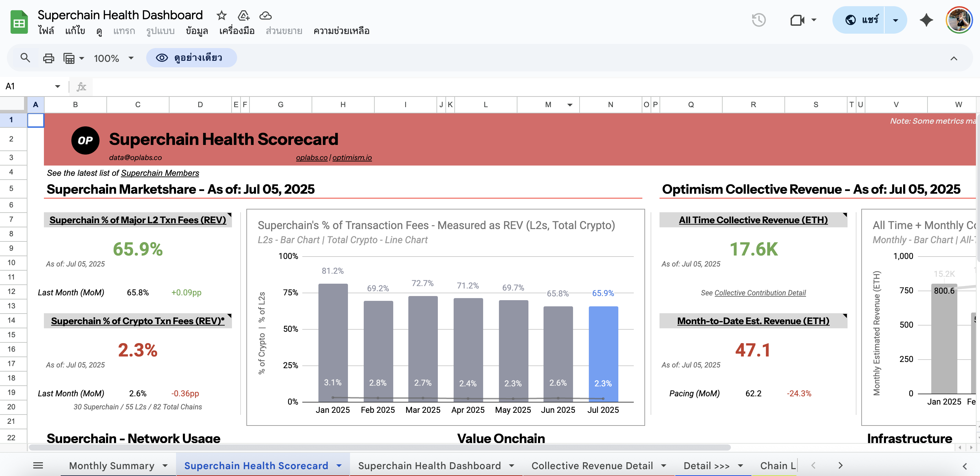Switch to the Detail >>> sheet tab
980x476 pixels.
click(707, 465)
